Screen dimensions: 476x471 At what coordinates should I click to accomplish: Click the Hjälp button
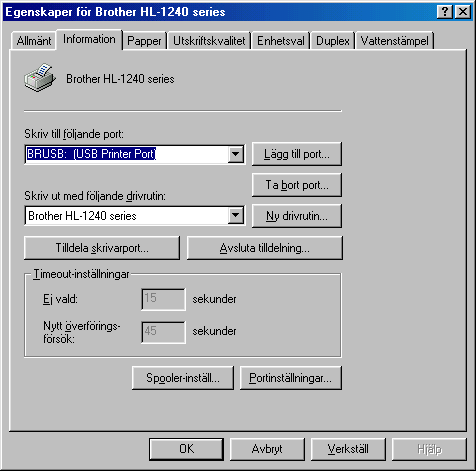(x=429, y=449)
